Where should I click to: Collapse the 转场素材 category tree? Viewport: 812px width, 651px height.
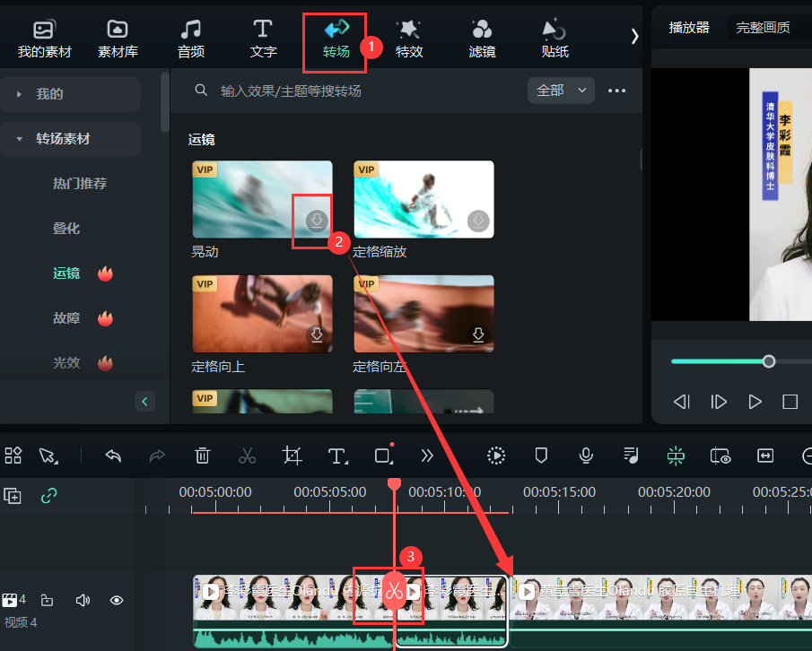pyautogui.click(x=19, y=139)
